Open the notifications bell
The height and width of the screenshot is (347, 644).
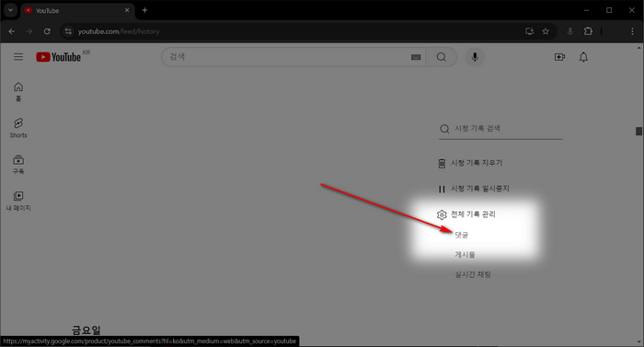[583, 57]
